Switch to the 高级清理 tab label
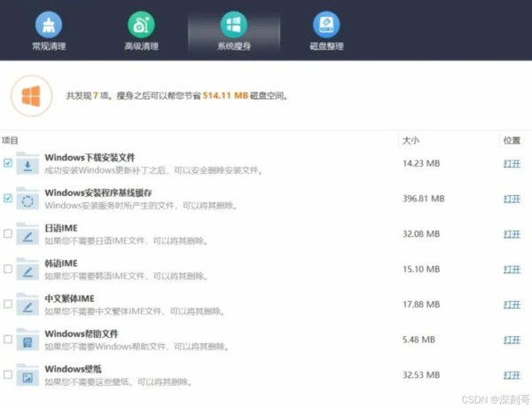Viewport: 532px width, 409px height. point(142,46)
